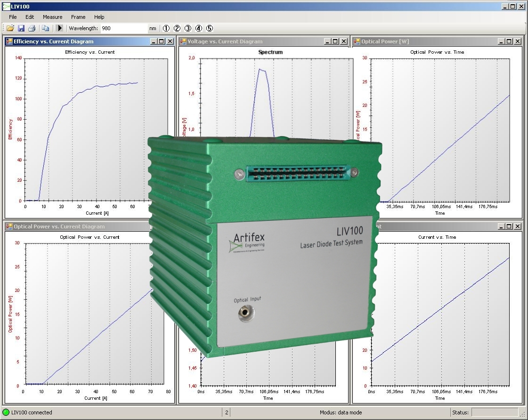Start measurement with the play button

coord(60,28)
